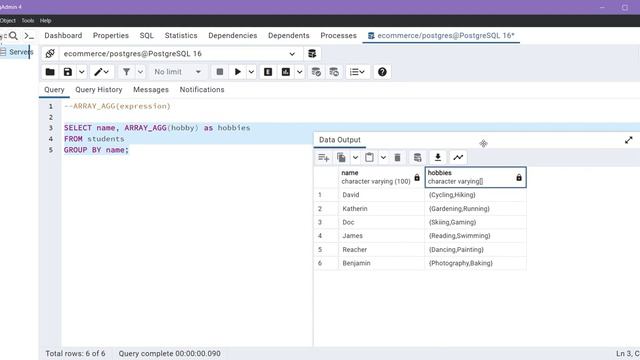Maximize the Data Output panel arrow icon
The image size is (640, 360).
(629, 140)
